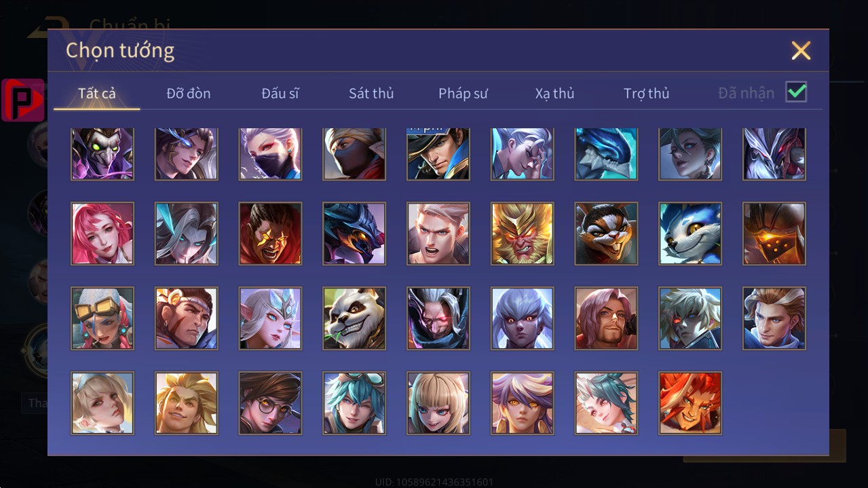Pick the armored helmet with glowing visor
The height and width of the screenshot is (488, 868).
774,233
